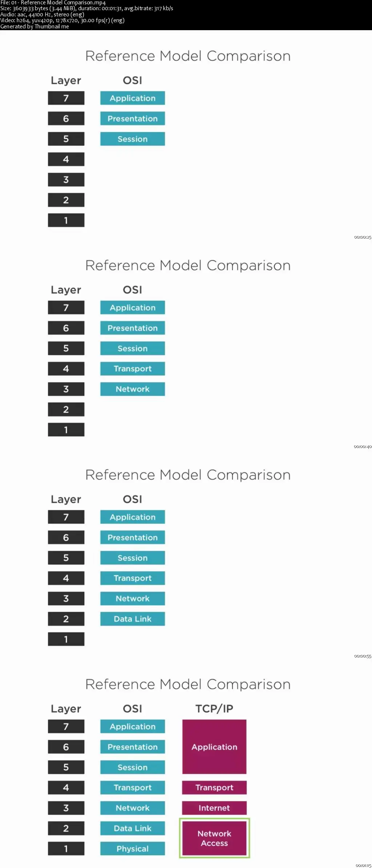Image resolution: width=372 pixels, height=868 pixels.
Task: Click the Audio info line in the header
Action: pos(42,15)
